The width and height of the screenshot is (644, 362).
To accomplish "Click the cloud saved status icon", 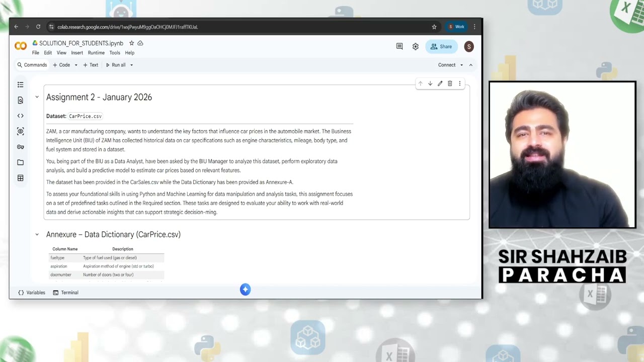I will click(140, 43).
